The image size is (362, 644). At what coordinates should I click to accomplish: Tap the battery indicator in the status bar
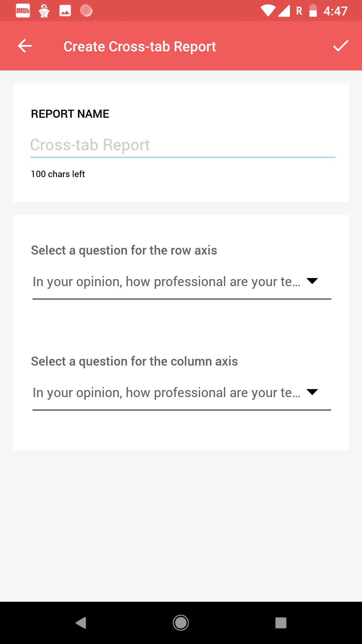313,10
